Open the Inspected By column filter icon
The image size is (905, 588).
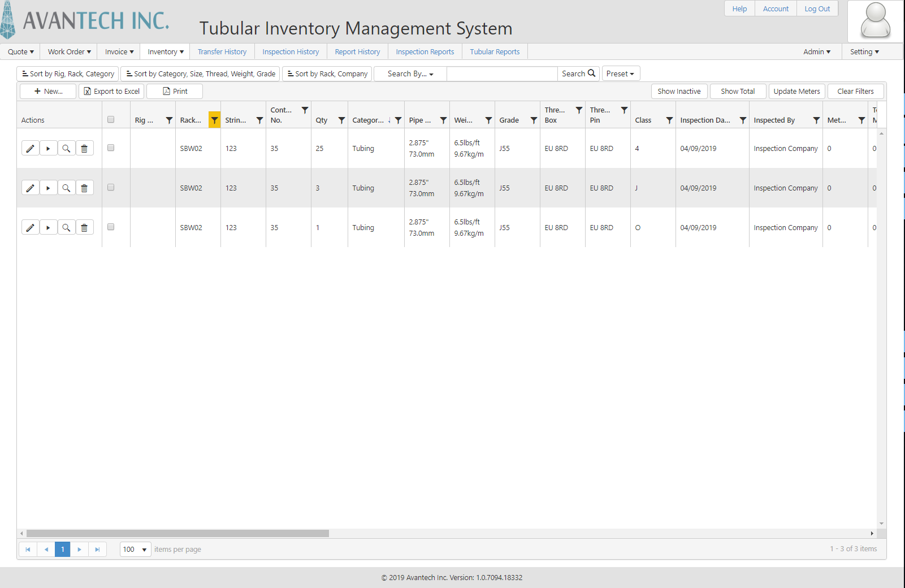click(x=816, y=120)
